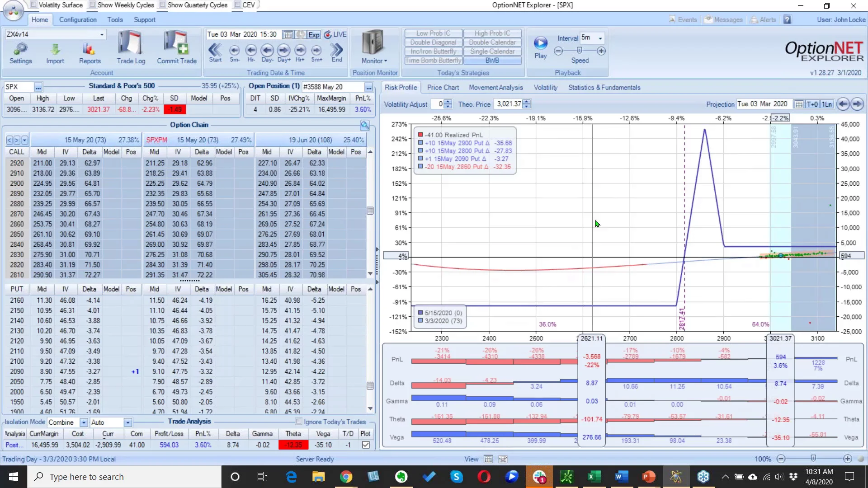Image resolution: width=868 pixels, height=488 pixels.
Task: Open the Home ribbon tab
Action: coord(40,20)
